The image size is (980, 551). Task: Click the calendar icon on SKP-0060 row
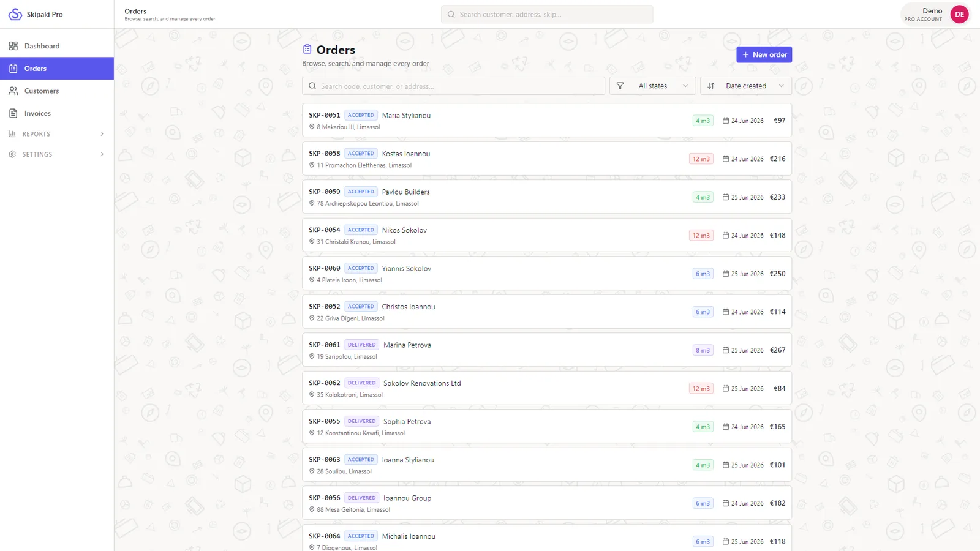click(x=725, y=274)
